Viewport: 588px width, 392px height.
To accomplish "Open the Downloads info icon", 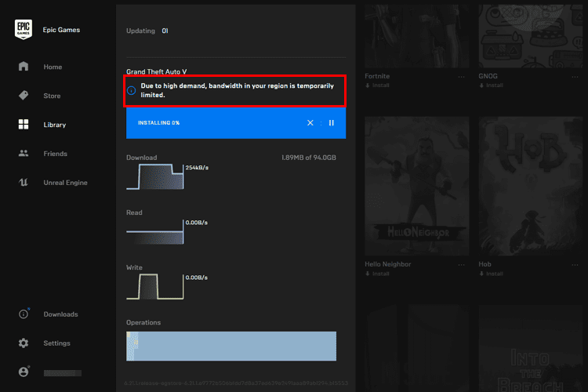I will [24, 314].
